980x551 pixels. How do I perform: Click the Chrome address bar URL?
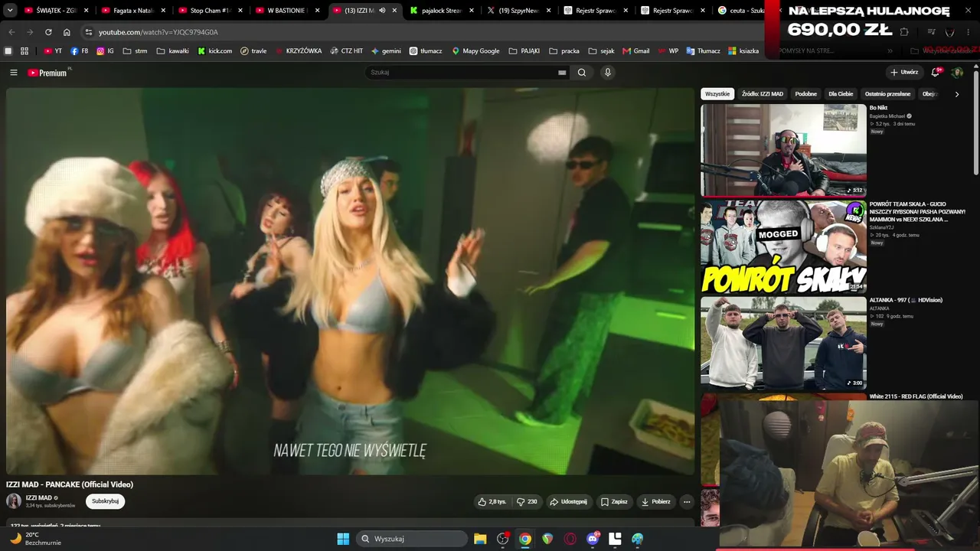click(158, 32)
